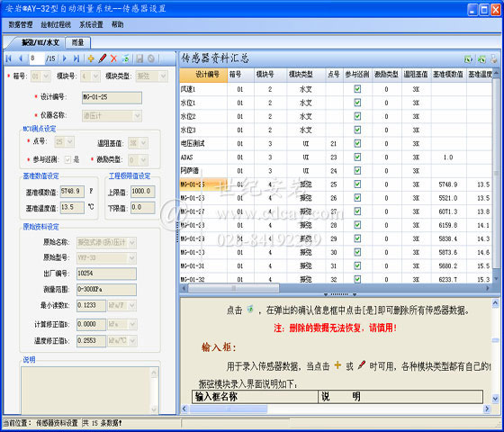This screenshot has width=504, height=432.
Task: Toggle 参与巡测 checkbox for ADAS row
Action: pos(357,157)
